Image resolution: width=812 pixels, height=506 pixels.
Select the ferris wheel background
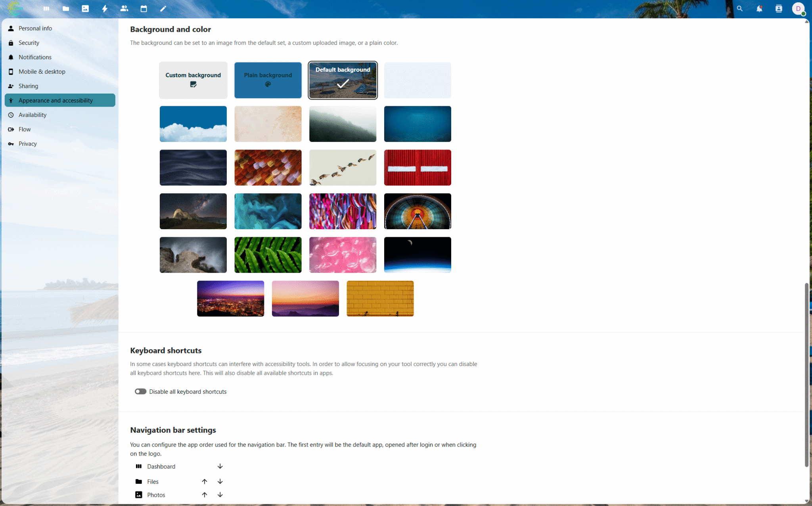pos(417,211)
